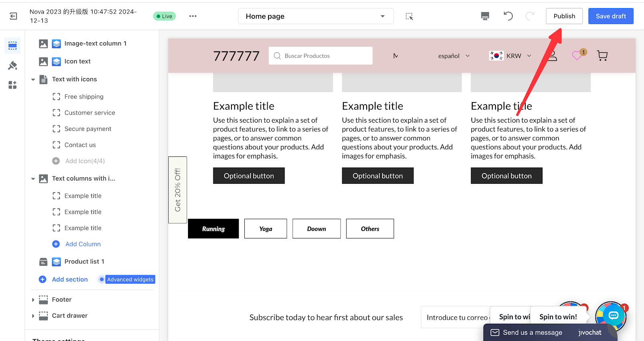Open the Home page selector dropdown

pos(316,16)
